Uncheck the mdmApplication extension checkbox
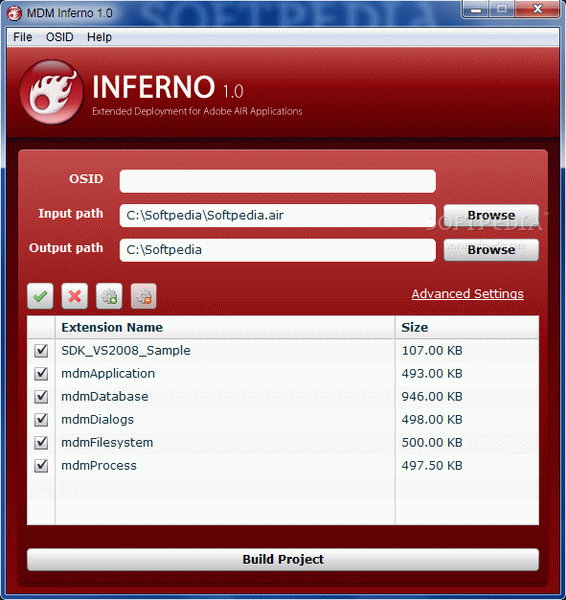 click(41, 373)
